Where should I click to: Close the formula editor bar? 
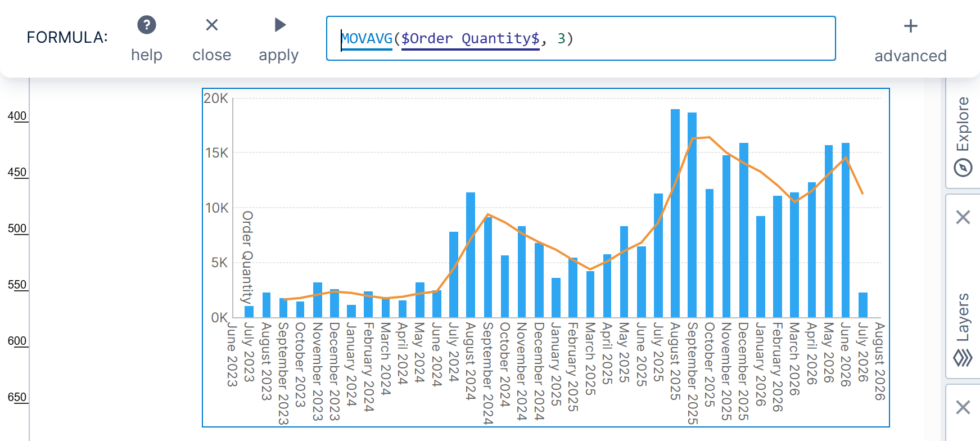pos(211,25)
